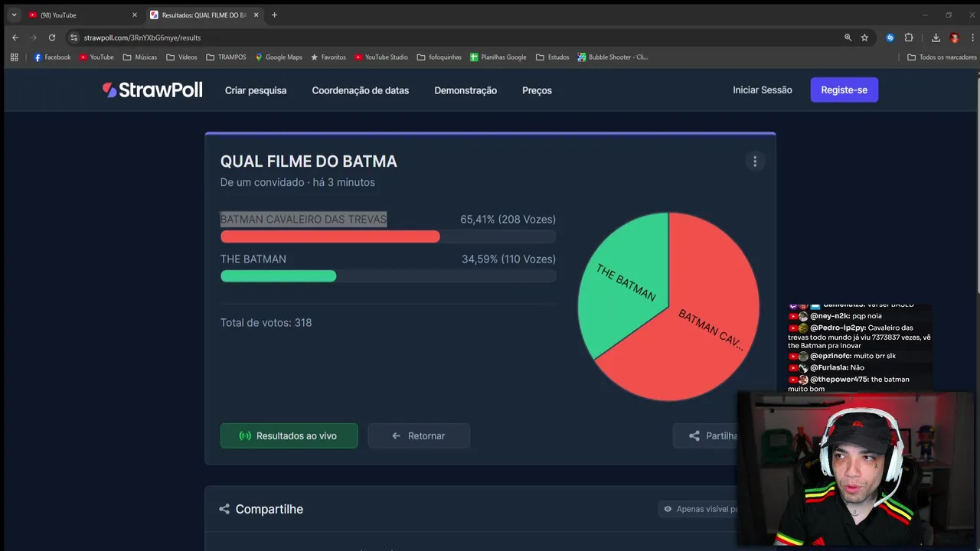This screenshot has width=980, height=551.
Task: Click the StrawPoll logo
Action: click(x=152, y=90)
